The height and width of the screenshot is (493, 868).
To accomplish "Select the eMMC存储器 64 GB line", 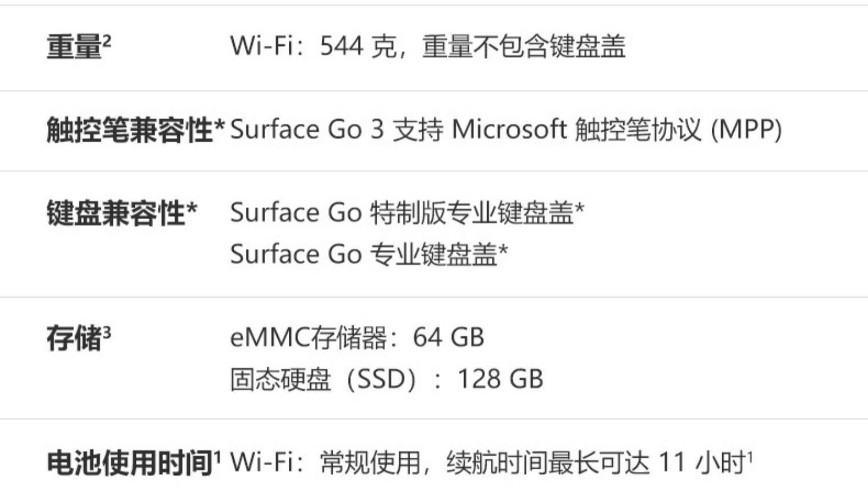I will point(357,338).
